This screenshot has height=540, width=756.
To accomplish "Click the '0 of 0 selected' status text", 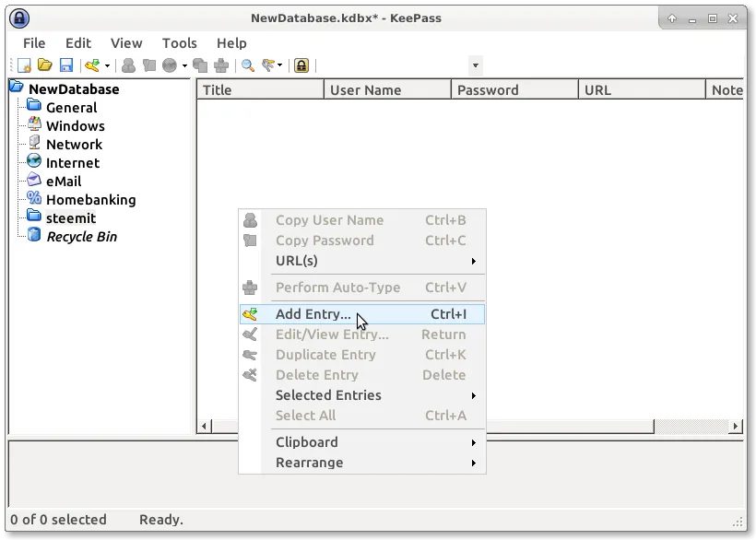I will click(58, 520).
